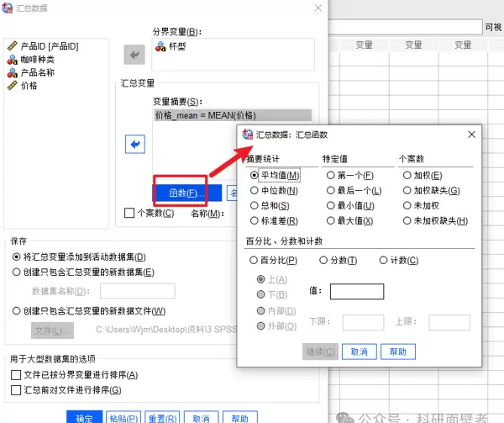Click the blue arrow to move variable into summary list
Screen dimensions: 504x423
(x=134, y=145)
